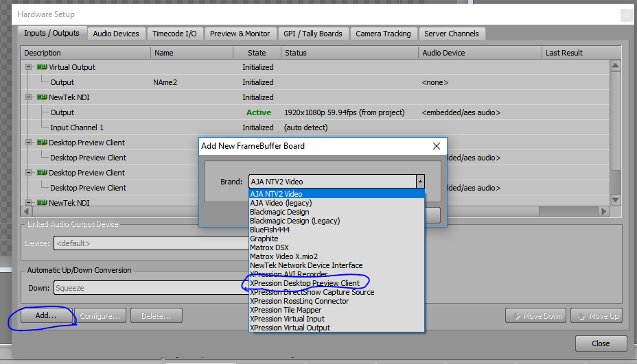Open the GPI / Tally Boards tab

tap(313, 34)
